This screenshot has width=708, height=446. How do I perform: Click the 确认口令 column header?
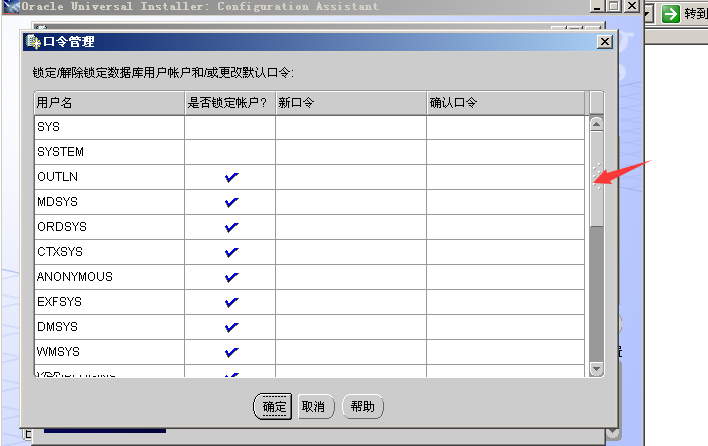(506, 103)
